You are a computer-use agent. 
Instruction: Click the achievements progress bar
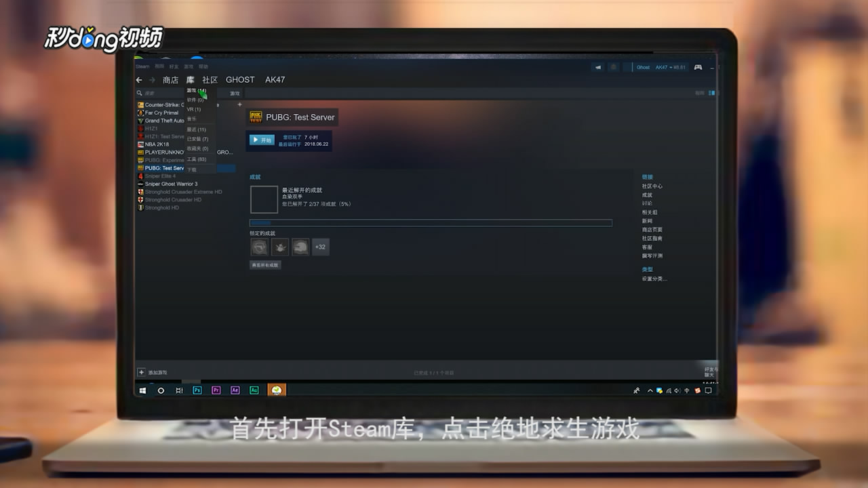click(431, 223)
